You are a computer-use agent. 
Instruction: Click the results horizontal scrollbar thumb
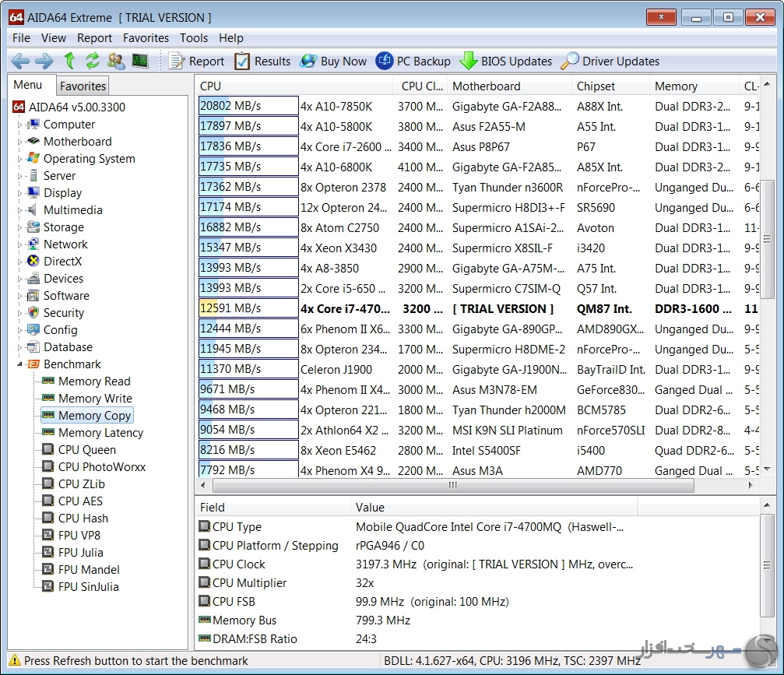(x=453, y=485)
